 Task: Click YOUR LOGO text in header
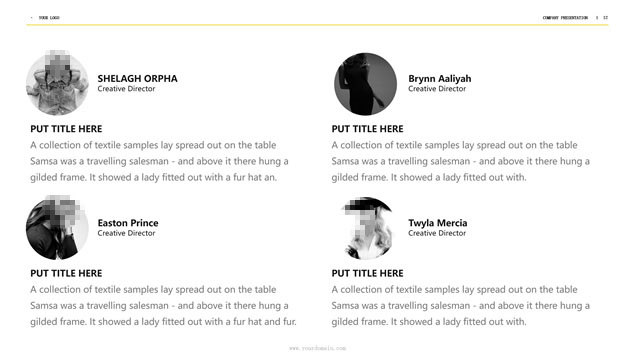click(49, 18)
